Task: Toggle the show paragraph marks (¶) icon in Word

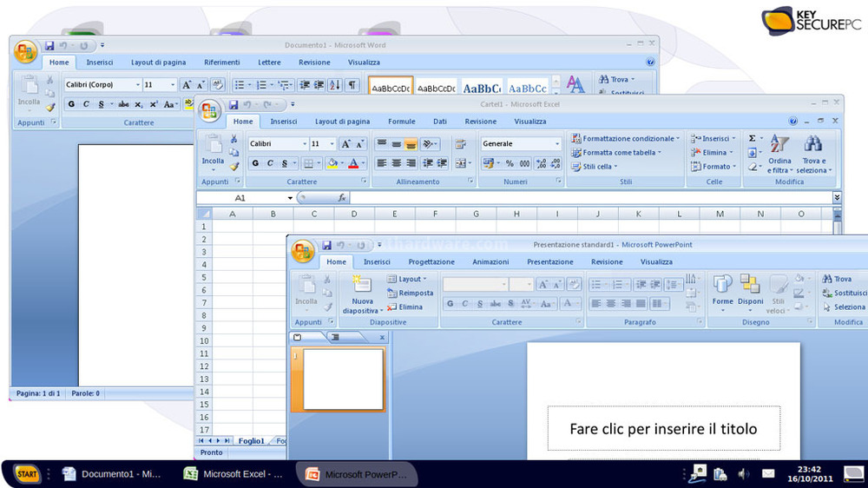Action: coord(352,85)
